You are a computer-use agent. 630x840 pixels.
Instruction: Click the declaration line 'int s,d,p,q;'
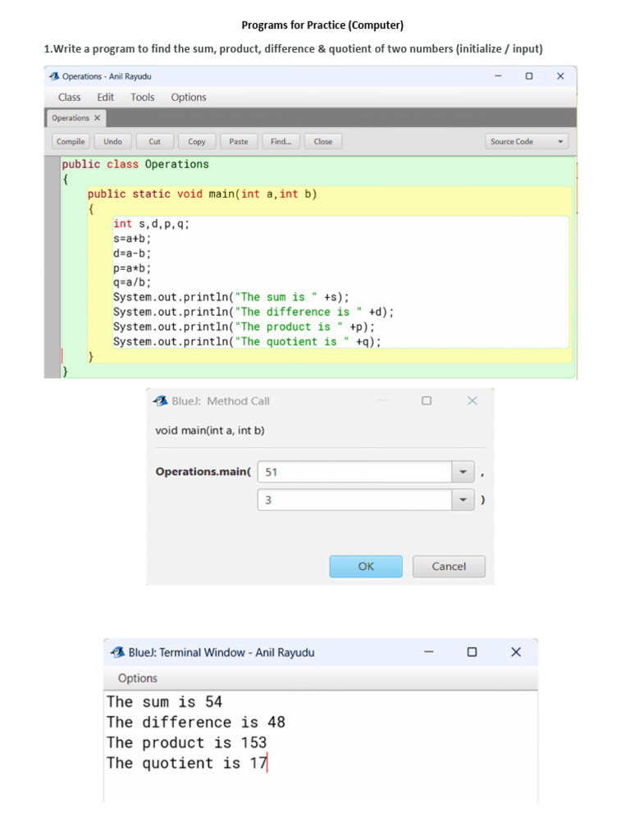[x=151, y=224]
